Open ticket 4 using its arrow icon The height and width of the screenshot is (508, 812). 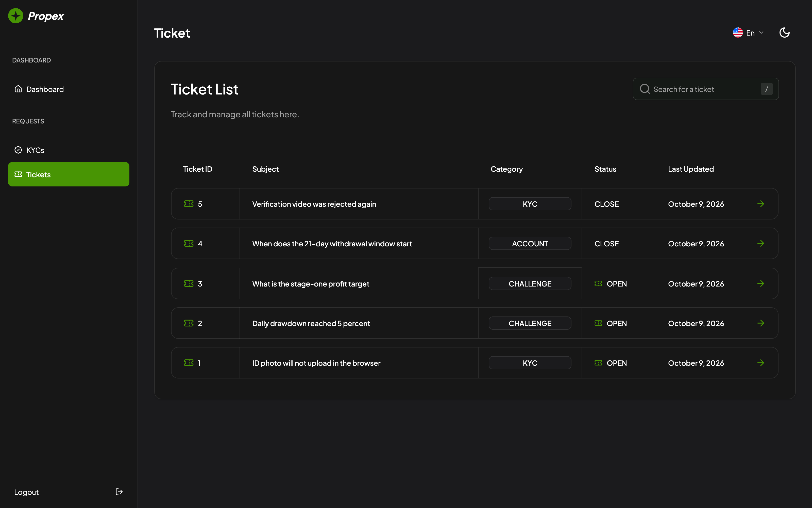761,244
